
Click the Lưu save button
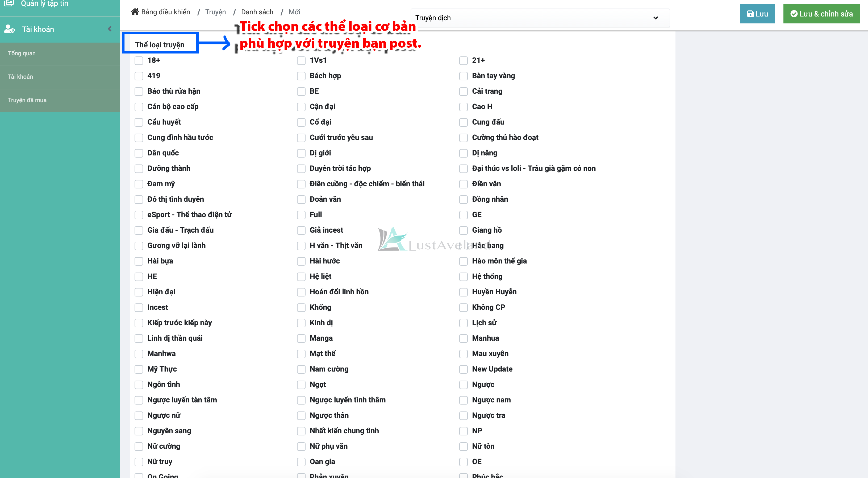pyautogui.click(x=757, y=14)
